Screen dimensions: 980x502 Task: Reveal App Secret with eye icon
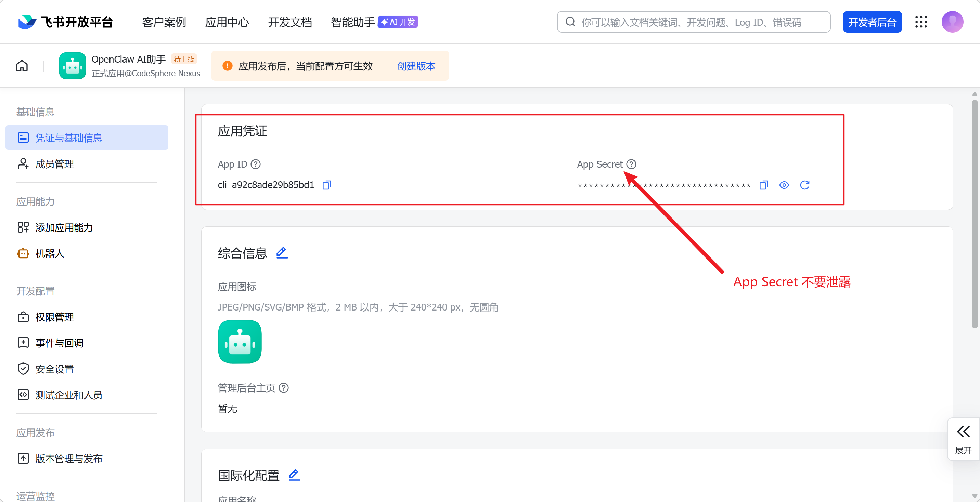(x=784, y=185)
